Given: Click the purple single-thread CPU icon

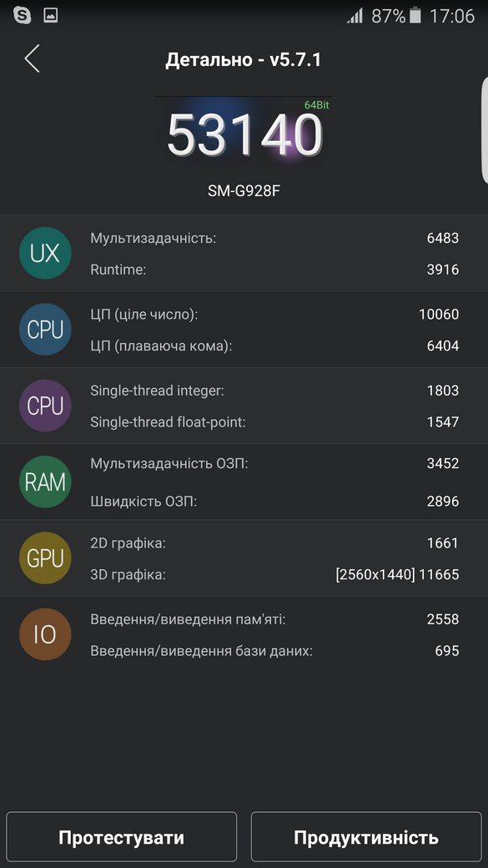Looking at the screenshot, I should [x=45, y=406].
